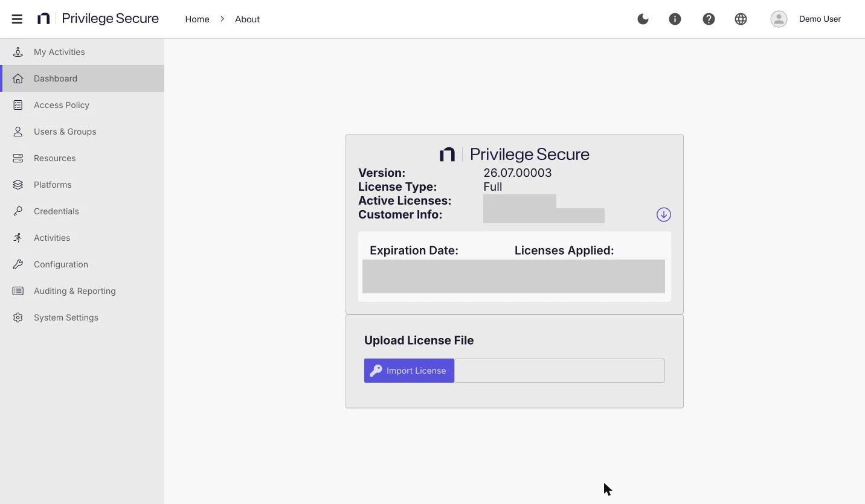Click the Access Policy list icon
Viewport: 865px width, 504px height.
18,105
